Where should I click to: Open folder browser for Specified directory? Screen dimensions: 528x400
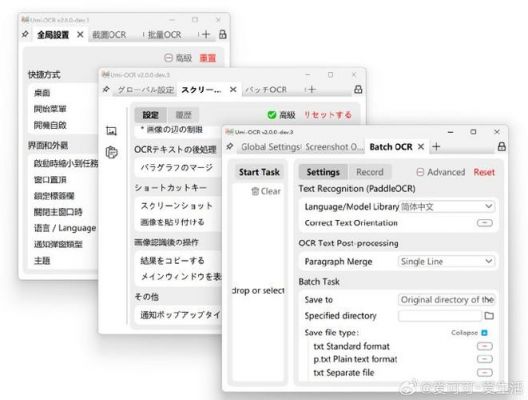tap(489, 315)
